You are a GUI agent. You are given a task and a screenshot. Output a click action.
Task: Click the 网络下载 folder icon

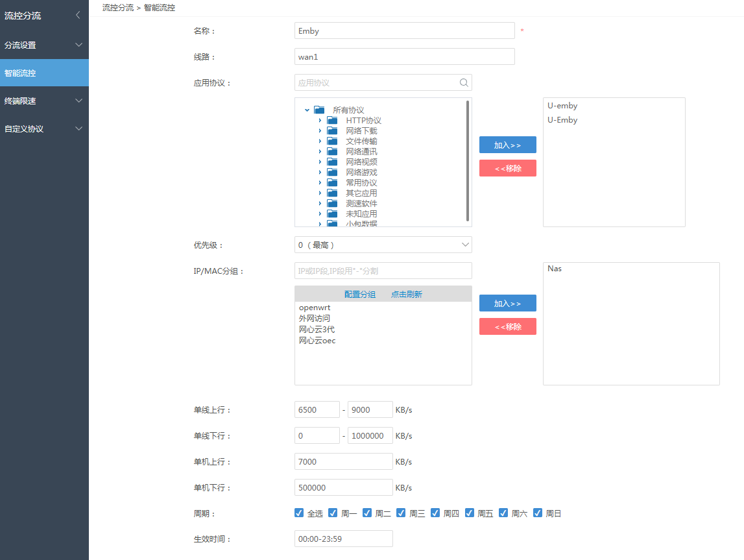pos(332,131)
